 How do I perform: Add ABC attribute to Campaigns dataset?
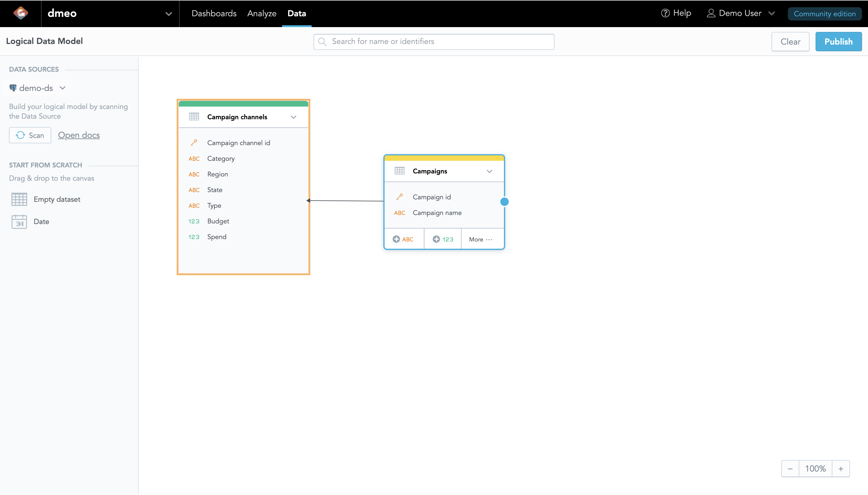(x=404, y=239)
